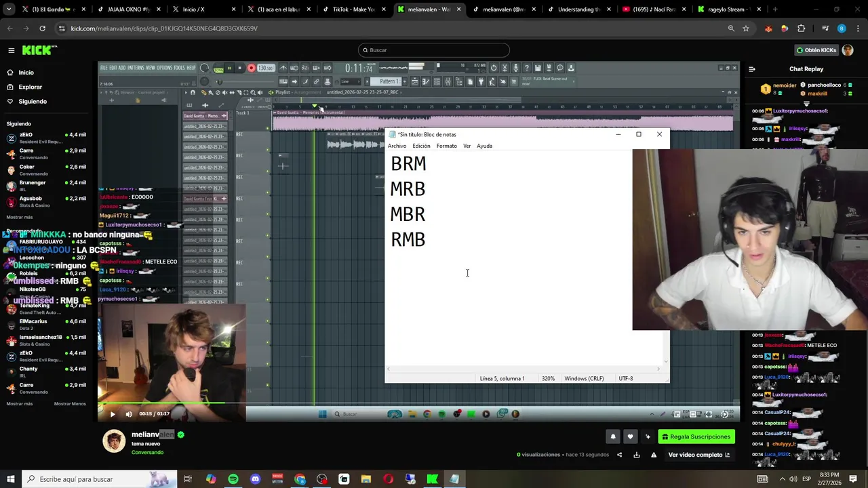The width and height of the screenshot is (868, 488).
Task: Open Ver menu in Notepad
Action: [x=467, y=146]
